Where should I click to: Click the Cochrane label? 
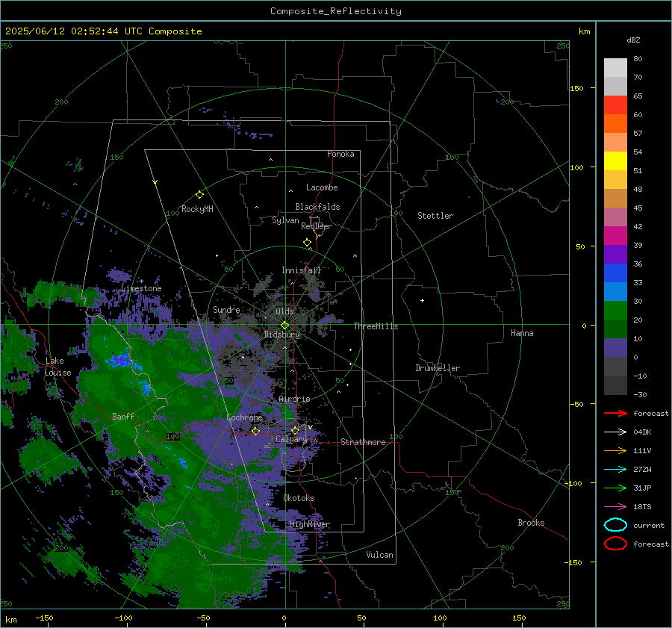tap(244, 417)
